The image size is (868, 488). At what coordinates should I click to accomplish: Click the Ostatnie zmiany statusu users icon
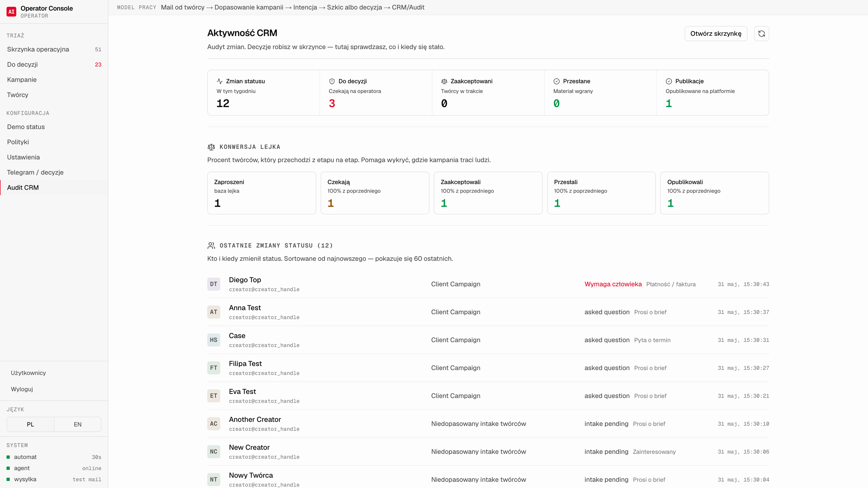(211, 246)
